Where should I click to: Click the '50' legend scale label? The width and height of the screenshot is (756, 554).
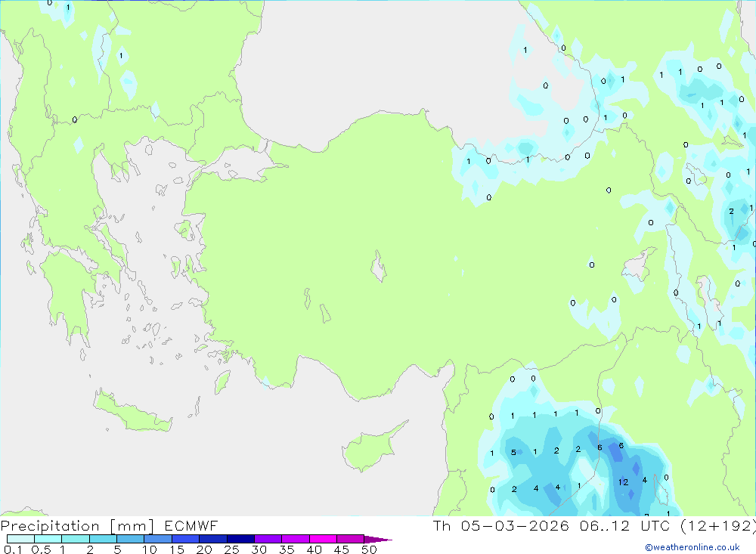pos(369,549)
